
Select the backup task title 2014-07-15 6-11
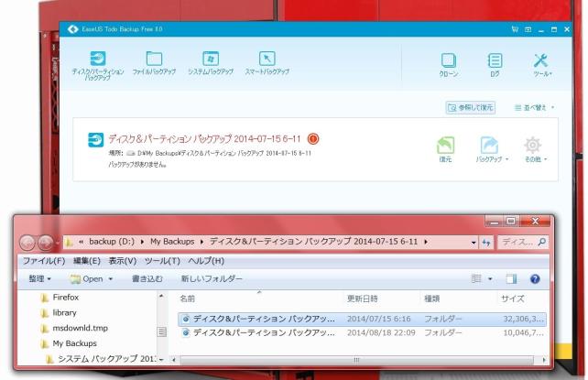tap(205, 139)
